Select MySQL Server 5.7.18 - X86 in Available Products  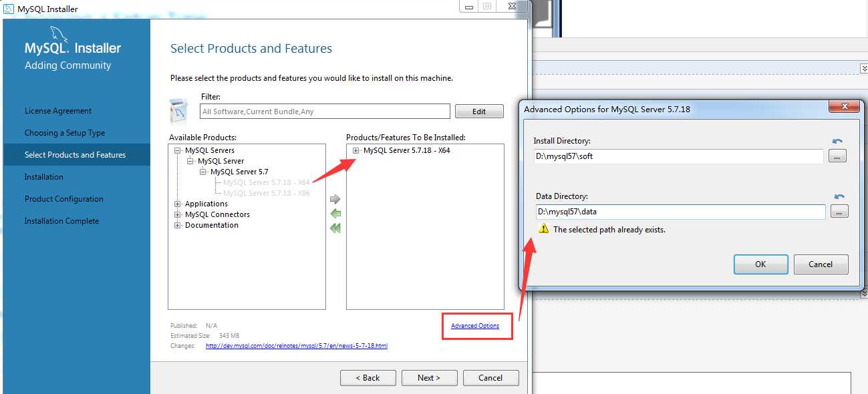tap(266, 193)
